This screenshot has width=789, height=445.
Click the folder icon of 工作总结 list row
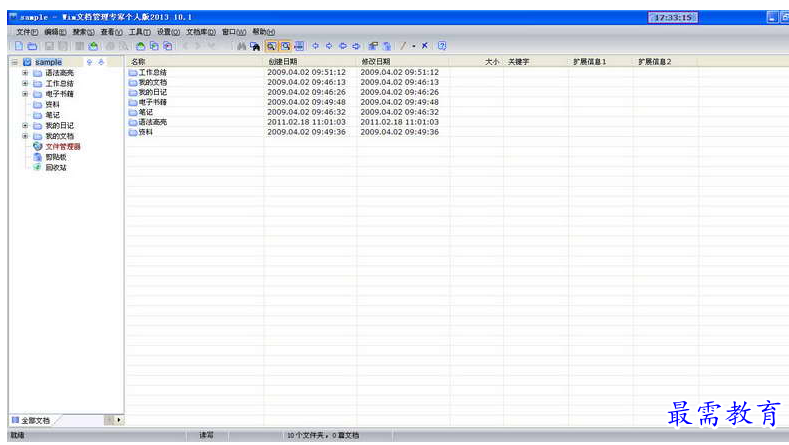coord(133,72)
